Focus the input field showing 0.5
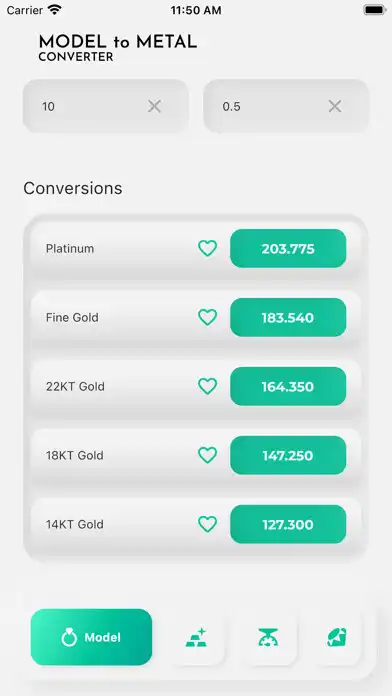 tap(286, 106)
